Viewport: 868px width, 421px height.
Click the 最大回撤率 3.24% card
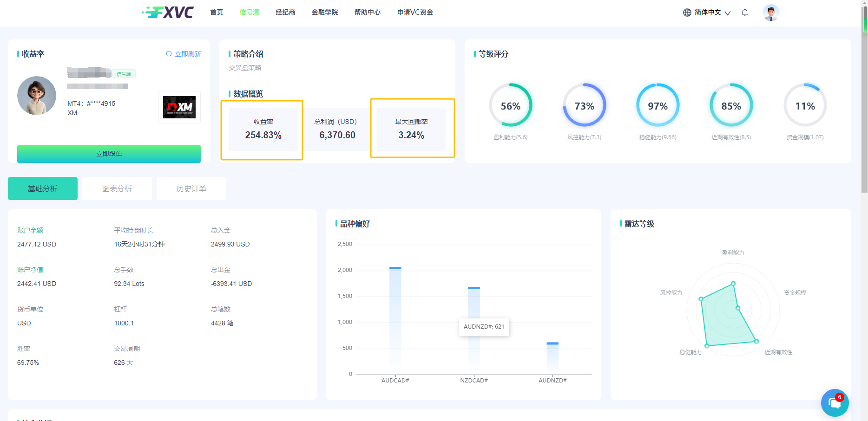(x=411, y=129)
